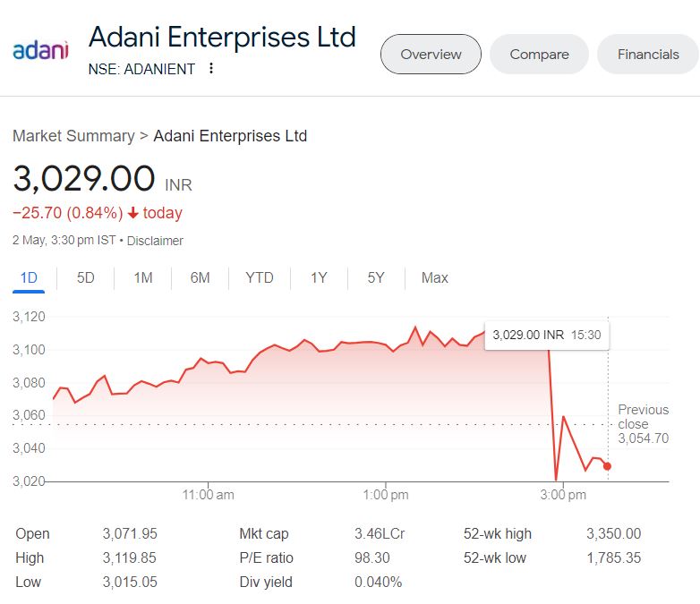Viewport: 700px width, 604px height.
Task: Click the red down arrow beside today
Action: (132, 213)
